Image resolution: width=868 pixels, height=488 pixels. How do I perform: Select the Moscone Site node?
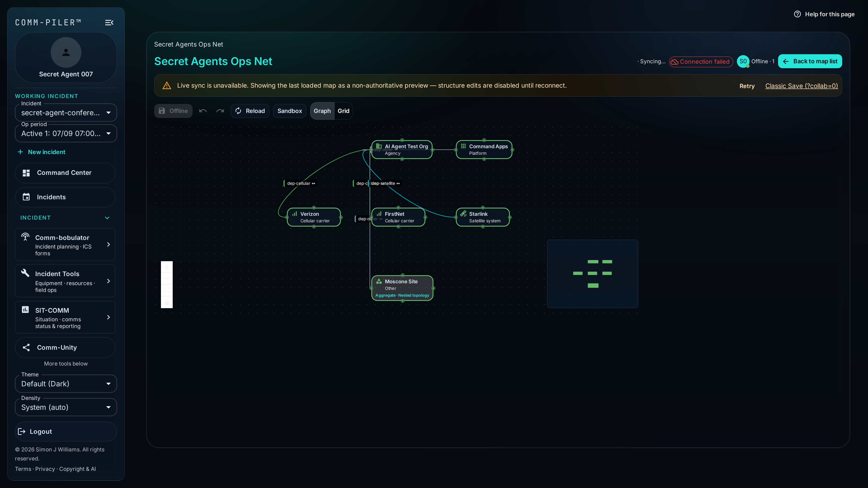(402, 288)
